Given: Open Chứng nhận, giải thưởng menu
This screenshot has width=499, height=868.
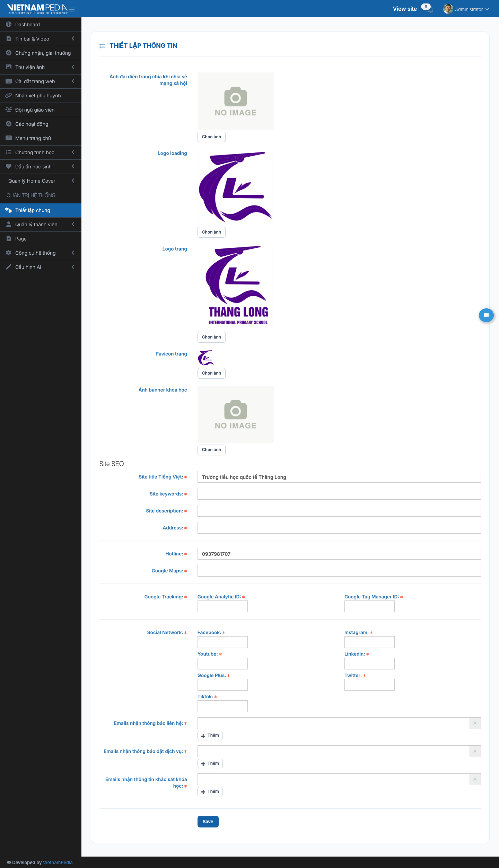Looking at the screenshot, I should pyautogui.click(x=41, y=53).
